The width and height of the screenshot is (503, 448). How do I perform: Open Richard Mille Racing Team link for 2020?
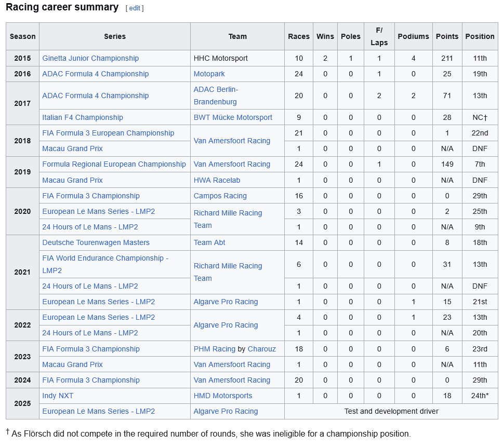pyautogui.click(x=228, y=219)
